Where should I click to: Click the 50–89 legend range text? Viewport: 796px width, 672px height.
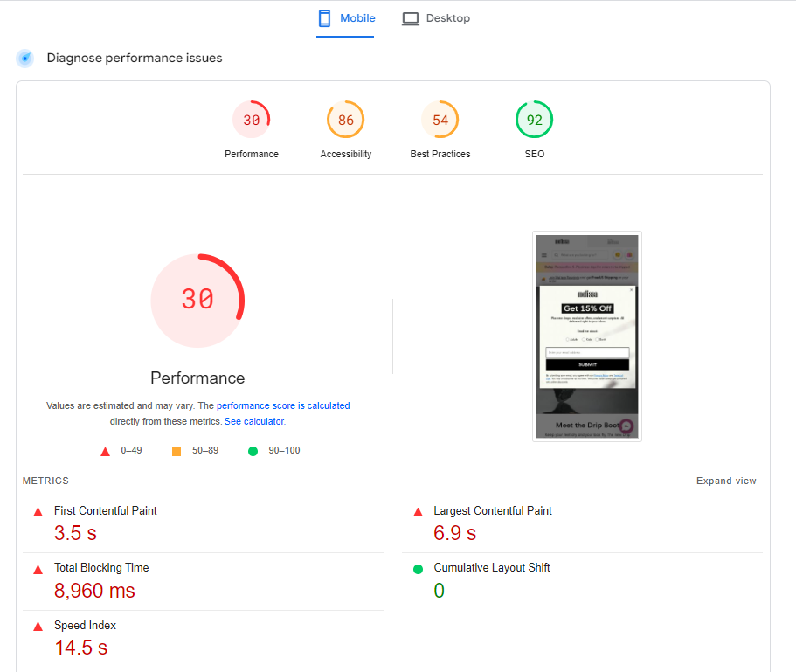pos(205,450)
